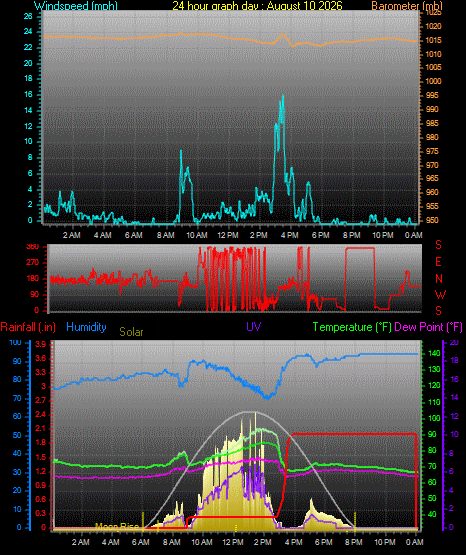The width and height of the screenshot is (466, 555).
Task: Click the 140 value on temperature axis
Action: (434, 353)
